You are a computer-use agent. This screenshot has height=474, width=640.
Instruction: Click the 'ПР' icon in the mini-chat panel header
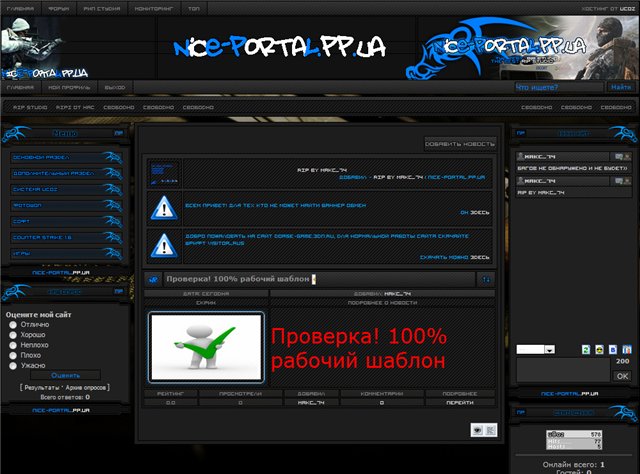(x=521, y=133)
